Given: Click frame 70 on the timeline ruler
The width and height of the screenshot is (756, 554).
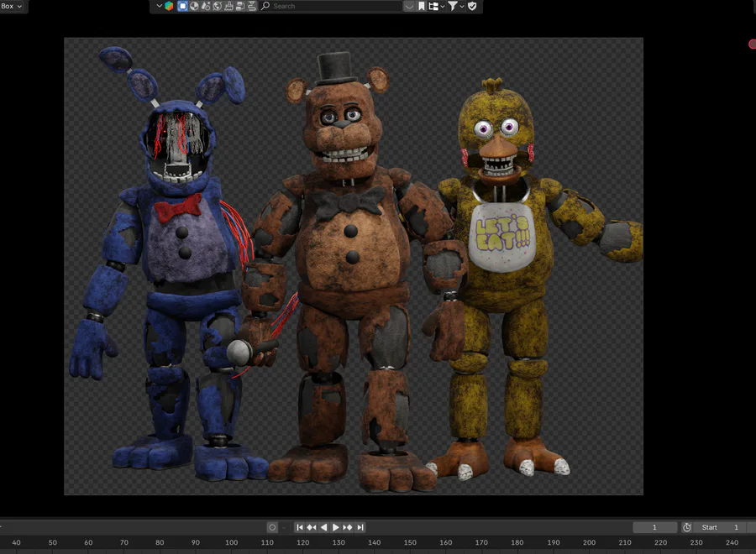Looking at the screenshot, I should (x=124, y=542).
